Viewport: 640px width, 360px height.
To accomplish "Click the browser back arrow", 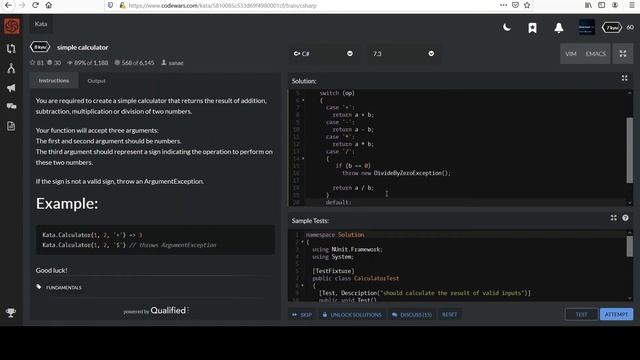I will click(x=8, y=5).
